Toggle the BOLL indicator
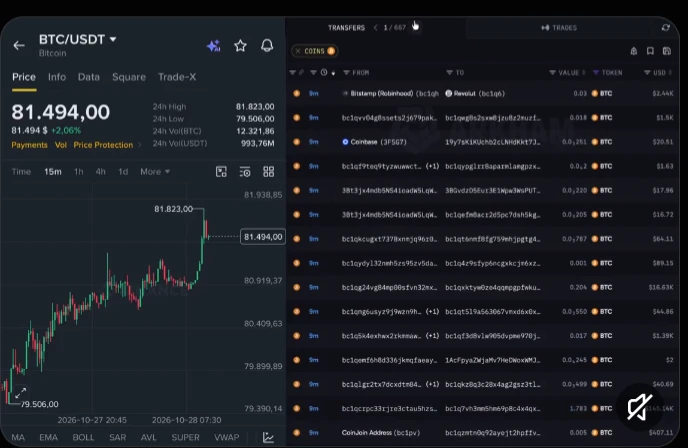 (83, 437)
